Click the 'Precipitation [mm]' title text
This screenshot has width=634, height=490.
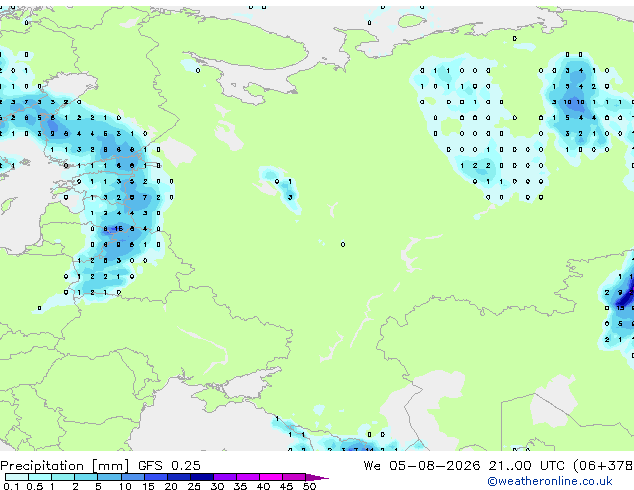65,466
